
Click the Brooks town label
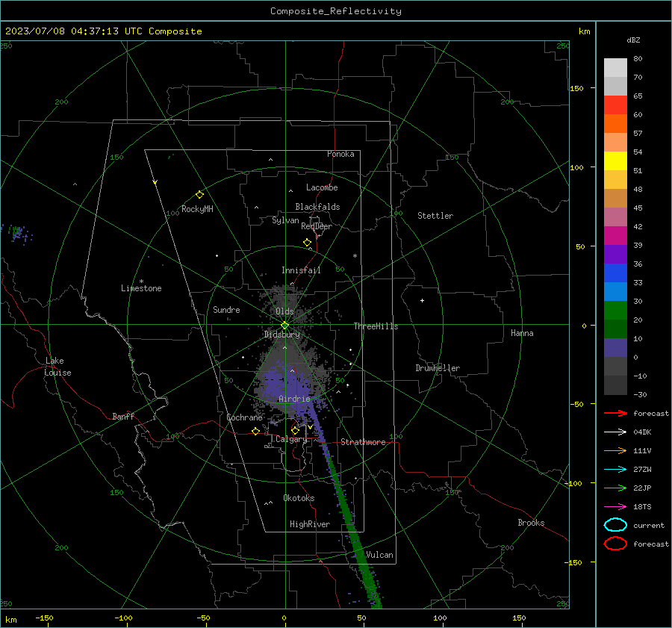pos(531,523)
